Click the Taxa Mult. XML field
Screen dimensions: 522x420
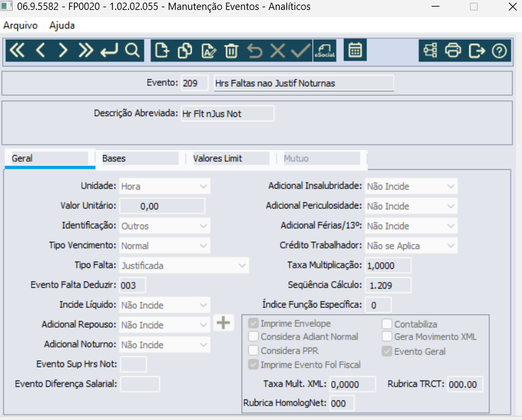coord(352,384)
